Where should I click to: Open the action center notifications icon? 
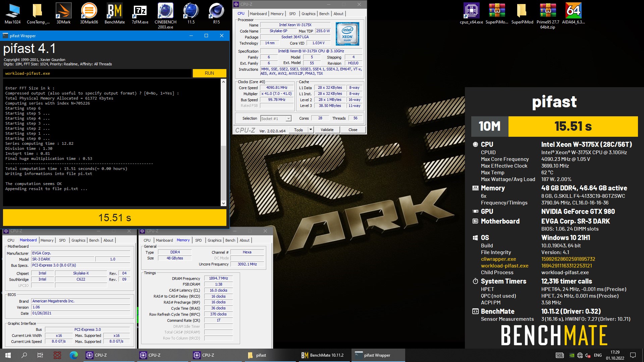(x=633, y=355)
